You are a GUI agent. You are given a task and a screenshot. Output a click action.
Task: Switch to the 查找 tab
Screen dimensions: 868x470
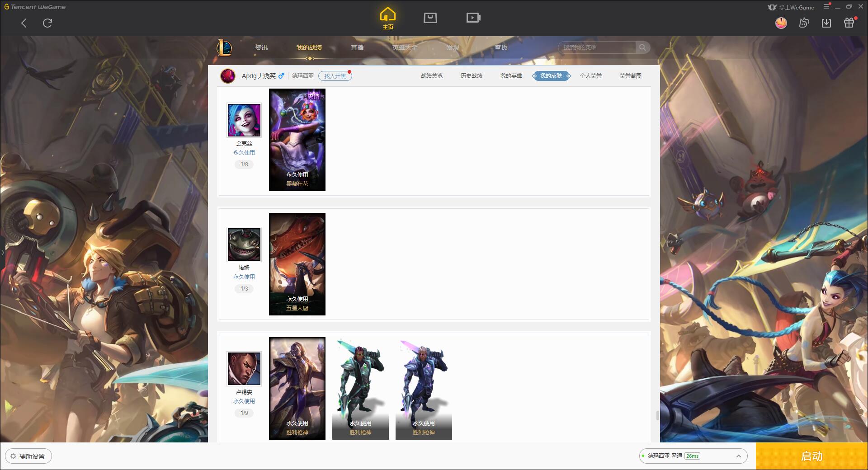pyautogui.click(x=500, y=47)
